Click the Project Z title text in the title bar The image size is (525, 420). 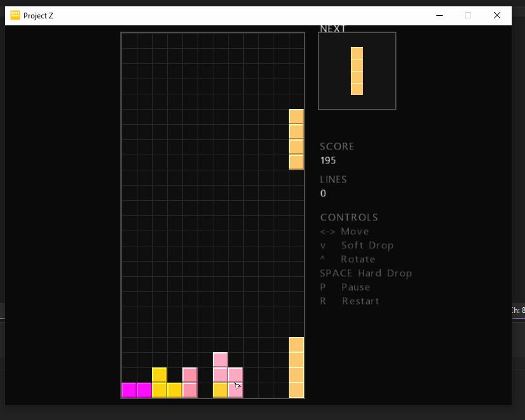39,15
